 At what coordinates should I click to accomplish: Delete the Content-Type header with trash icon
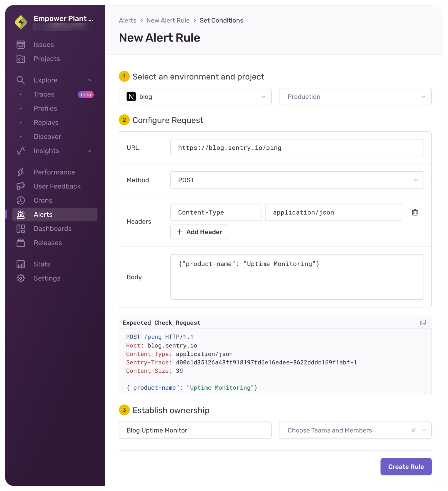(x=415, y=212)
